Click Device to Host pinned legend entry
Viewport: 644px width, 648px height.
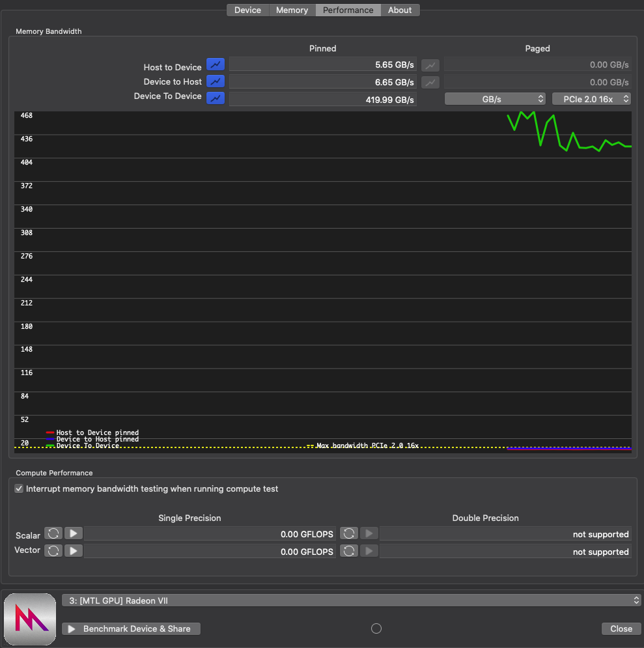(92, 439)
